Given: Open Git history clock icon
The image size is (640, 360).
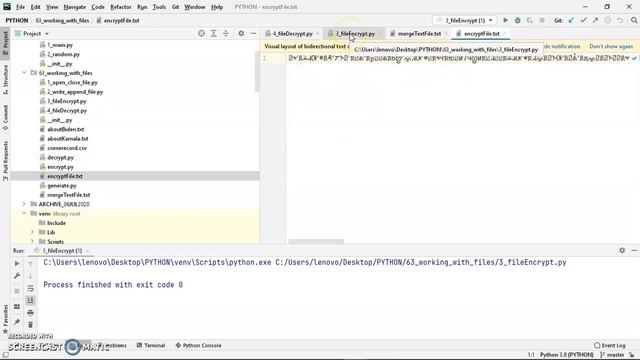Looking at the screenshot, I should tap(608, 20).
